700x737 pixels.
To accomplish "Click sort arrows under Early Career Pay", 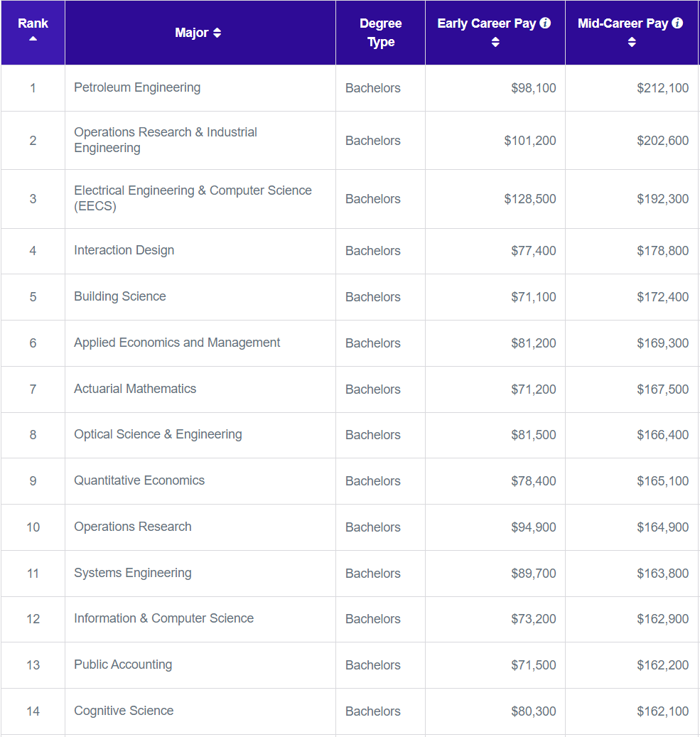I will tap(495, 43).
